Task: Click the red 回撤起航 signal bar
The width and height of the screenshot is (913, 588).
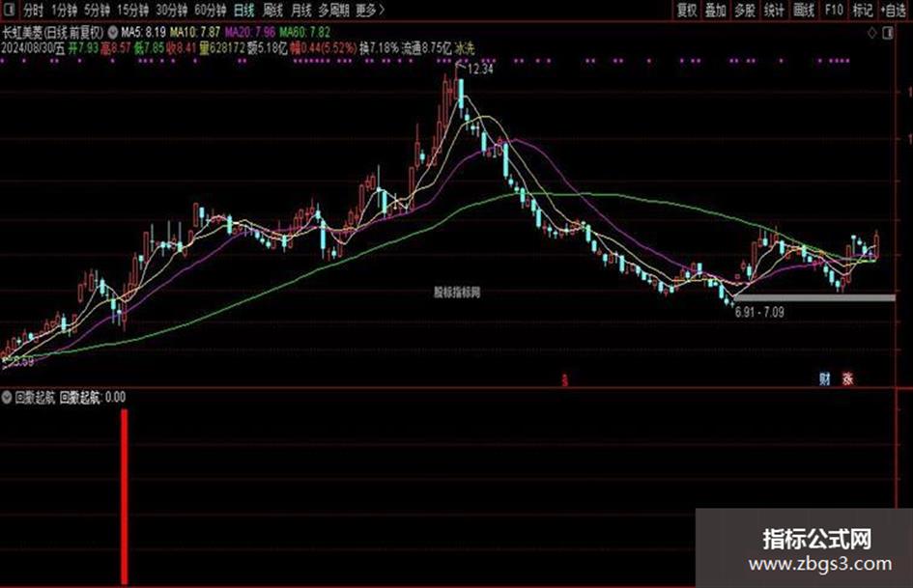Action: point(124,496)
